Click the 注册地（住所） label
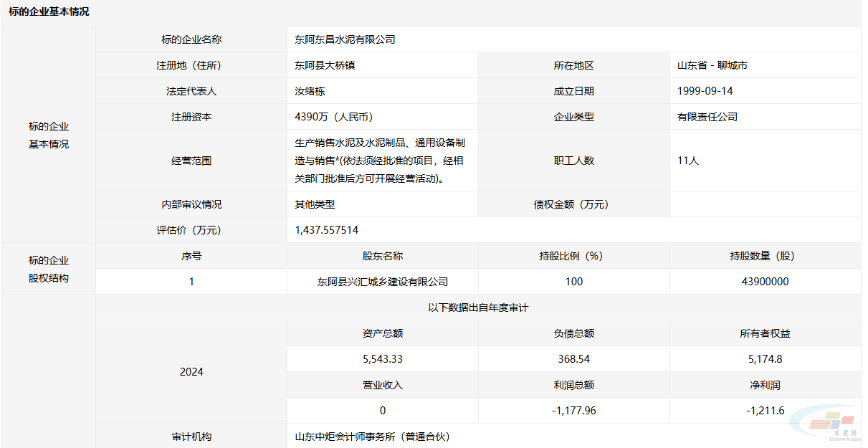This screenshot has height=448, width=868. click(191, 65)
